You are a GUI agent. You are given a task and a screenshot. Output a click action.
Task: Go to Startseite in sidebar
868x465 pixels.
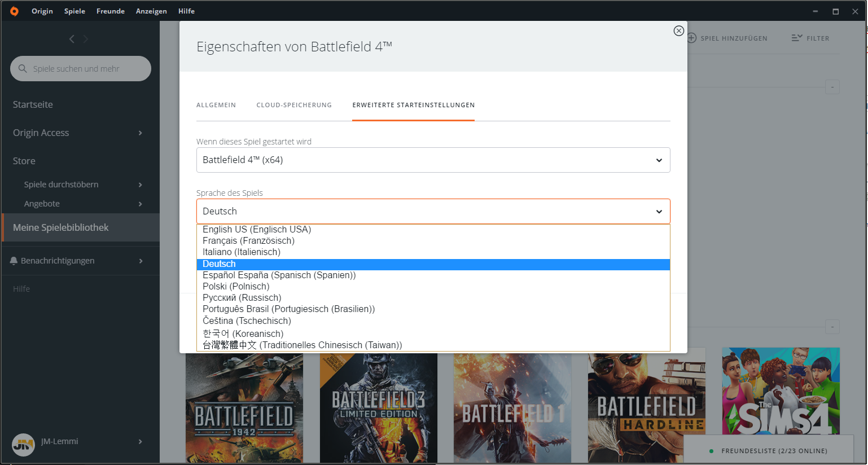(x=33, y=105)
